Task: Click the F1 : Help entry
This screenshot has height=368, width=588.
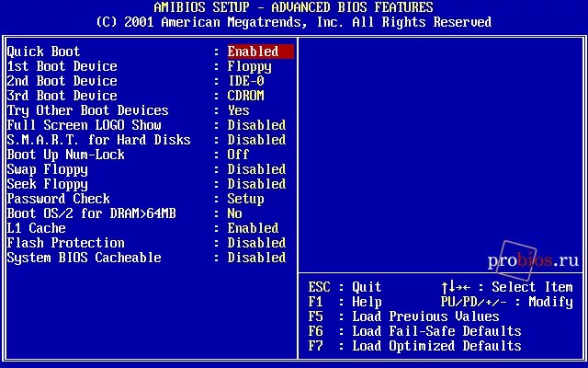Action: 345,302
